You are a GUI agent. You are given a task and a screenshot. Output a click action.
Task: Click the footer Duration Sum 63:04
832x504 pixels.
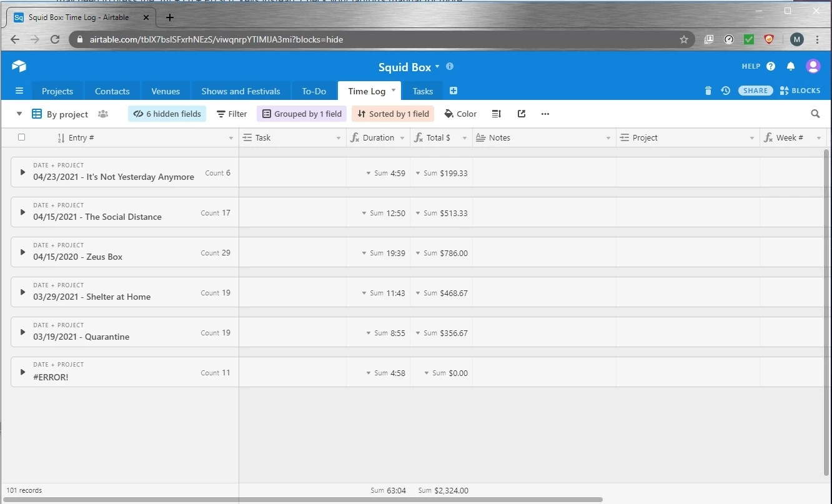[x=388, y=491]
